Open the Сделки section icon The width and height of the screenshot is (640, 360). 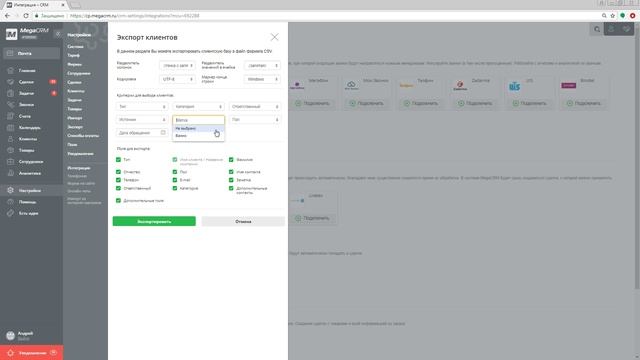(x=11, y=82)
